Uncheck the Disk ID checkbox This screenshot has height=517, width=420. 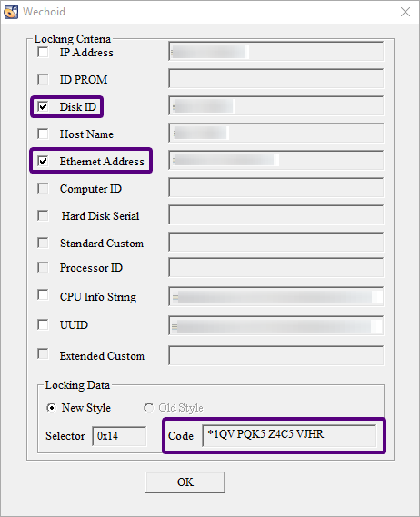43,106
